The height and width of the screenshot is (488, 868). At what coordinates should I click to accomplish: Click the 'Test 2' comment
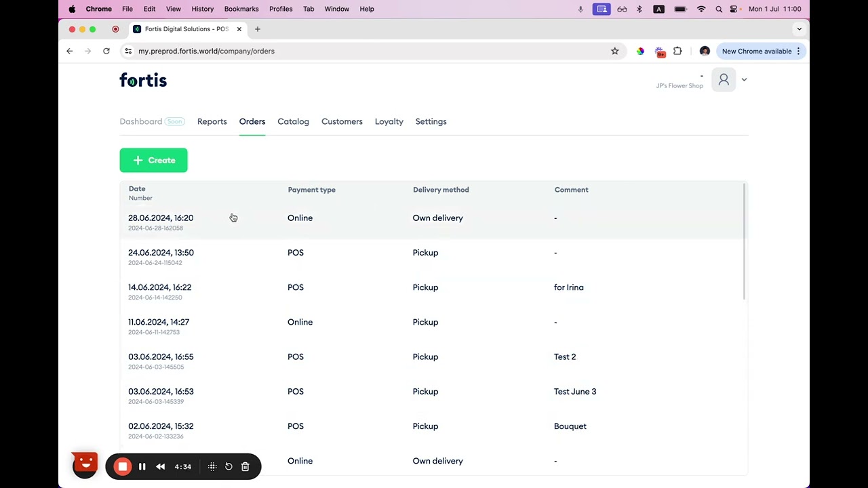(x=565, y=357)
